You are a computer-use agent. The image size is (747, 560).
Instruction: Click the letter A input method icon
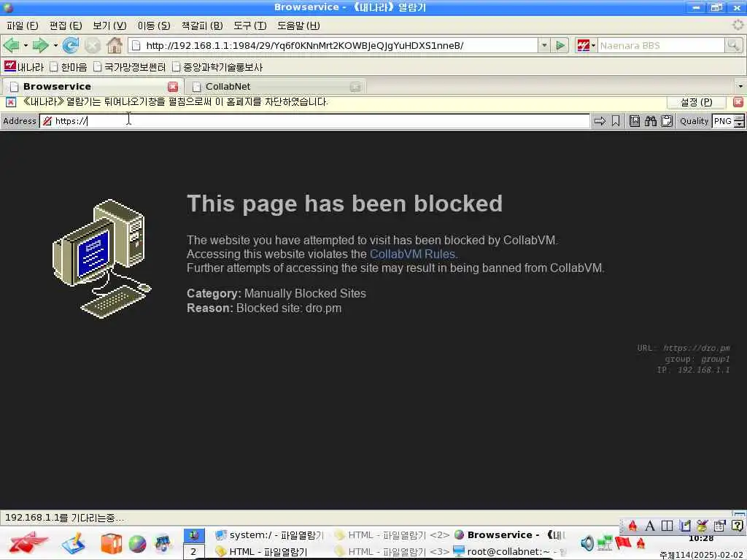[649, 526]
